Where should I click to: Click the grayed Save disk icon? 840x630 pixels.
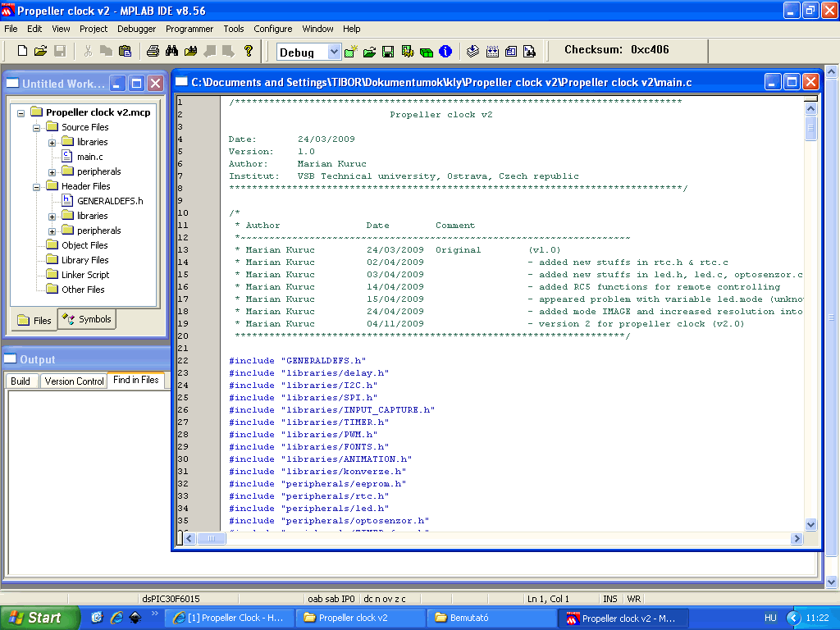(x=60, y=51)
